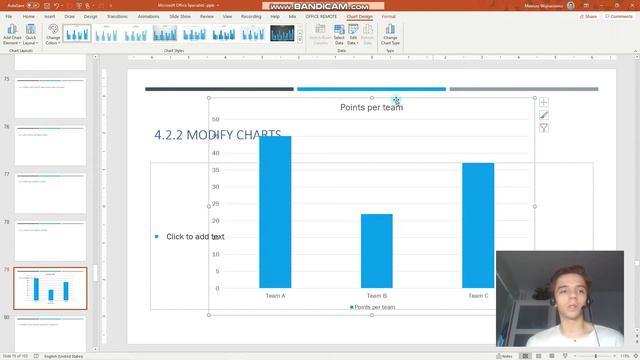The height and width of the screenshot is (360, 640).
Task: Open the Comments pane button
Action: tap(619, 16)
